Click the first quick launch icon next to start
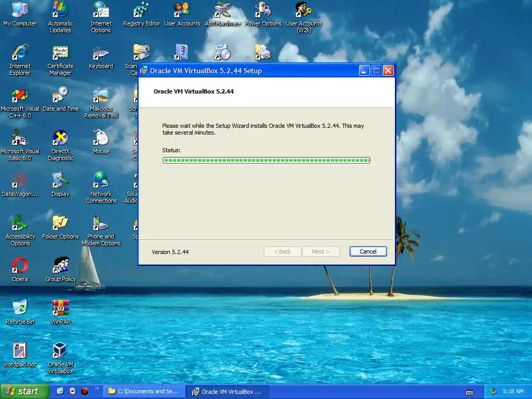The width and height of the screenshot is (532, 399). click(60, 391)
